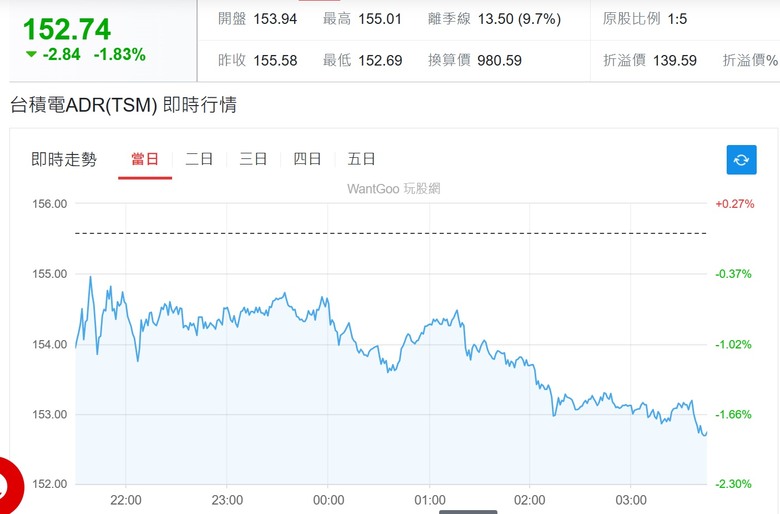Image resolution: width=780 pixels, height=514 pixels.
Task: Click the 折溢價 139.59 value
Action: (675, 61)
